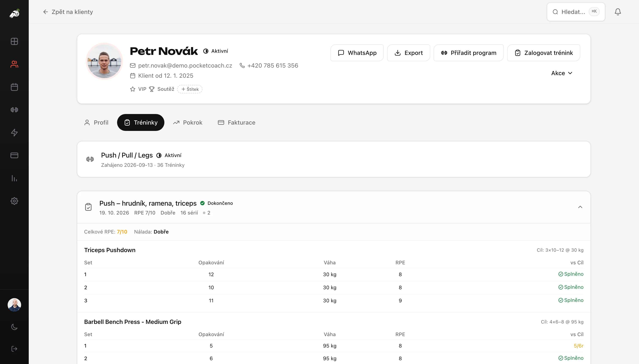This screenshot has width=639, height=364.
Task: Click Triceps Pushdown exercise title
Action: click(x=110, y=250)
